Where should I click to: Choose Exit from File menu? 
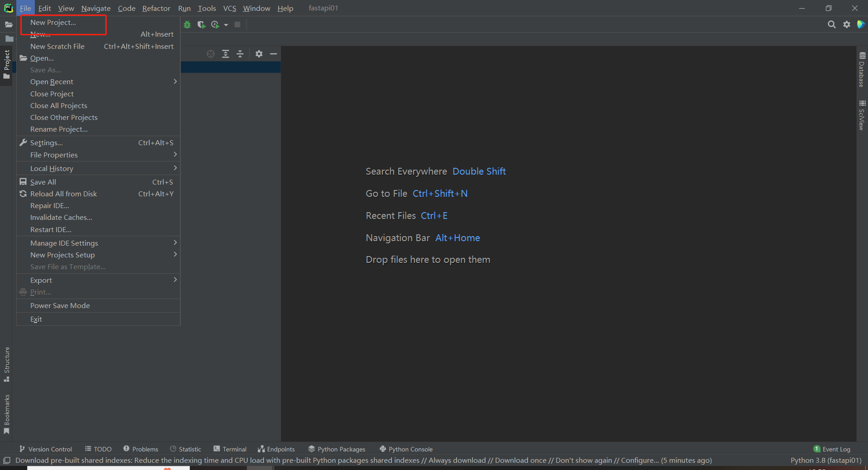98,319
